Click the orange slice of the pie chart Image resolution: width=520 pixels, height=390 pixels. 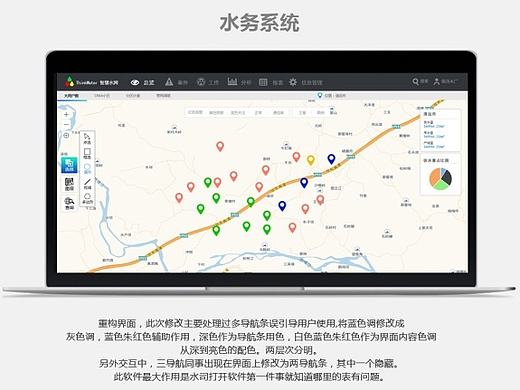[x=434, y=177]
